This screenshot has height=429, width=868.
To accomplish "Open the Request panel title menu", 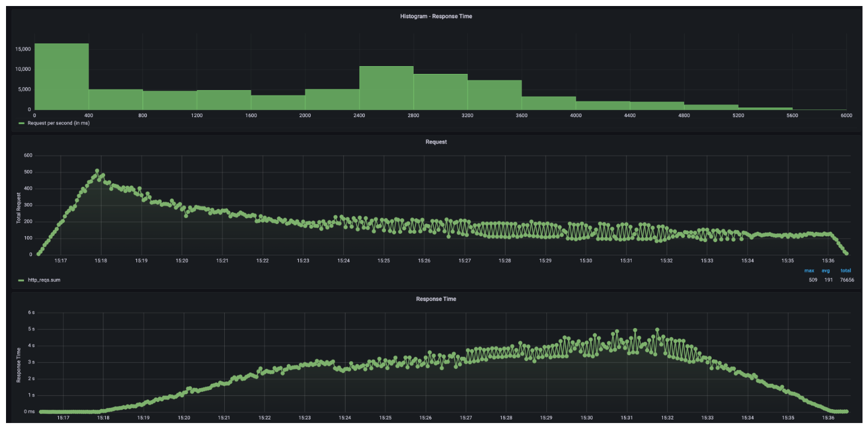I will [436, 142].
